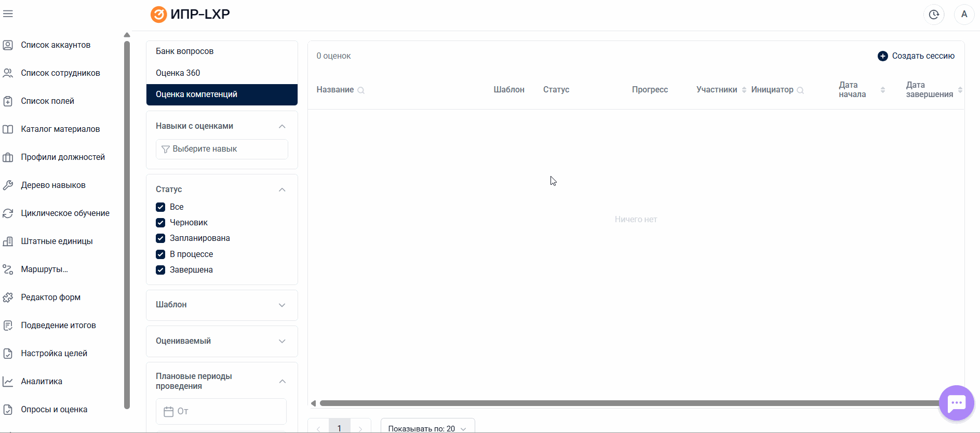The width and height of the screenshot is (980, 433).
Task: Open the history clock icon
Action: click(x=934, y=15)
